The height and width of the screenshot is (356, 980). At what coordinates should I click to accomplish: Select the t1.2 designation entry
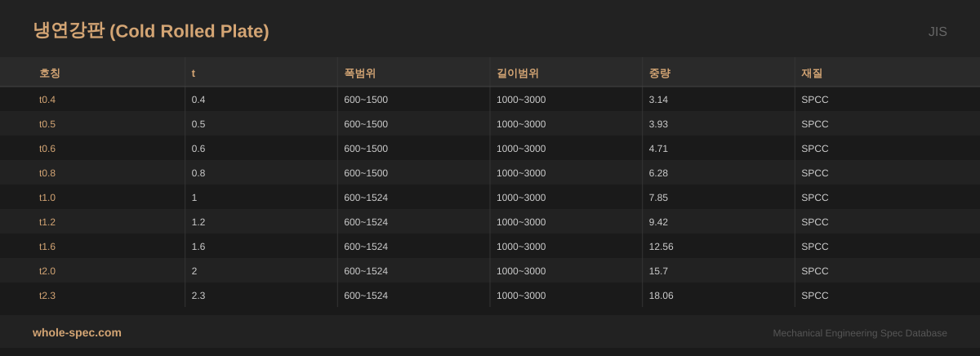[x=47, y=222]
